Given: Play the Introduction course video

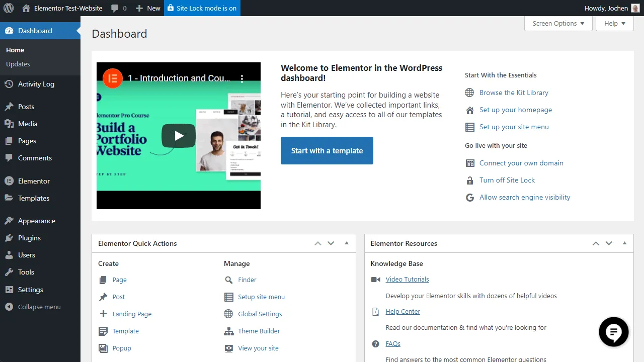Looking at the screenshot, I should pyautogui.click(x=179, y=136).
